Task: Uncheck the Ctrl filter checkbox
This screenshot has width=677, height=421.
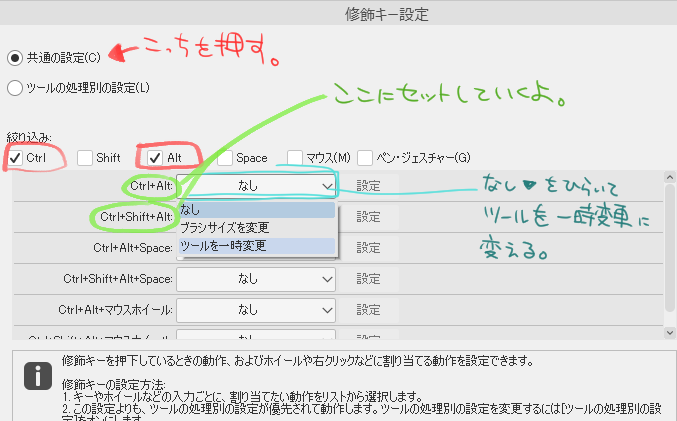Action: pyautogui.click(x=15, y=158)
